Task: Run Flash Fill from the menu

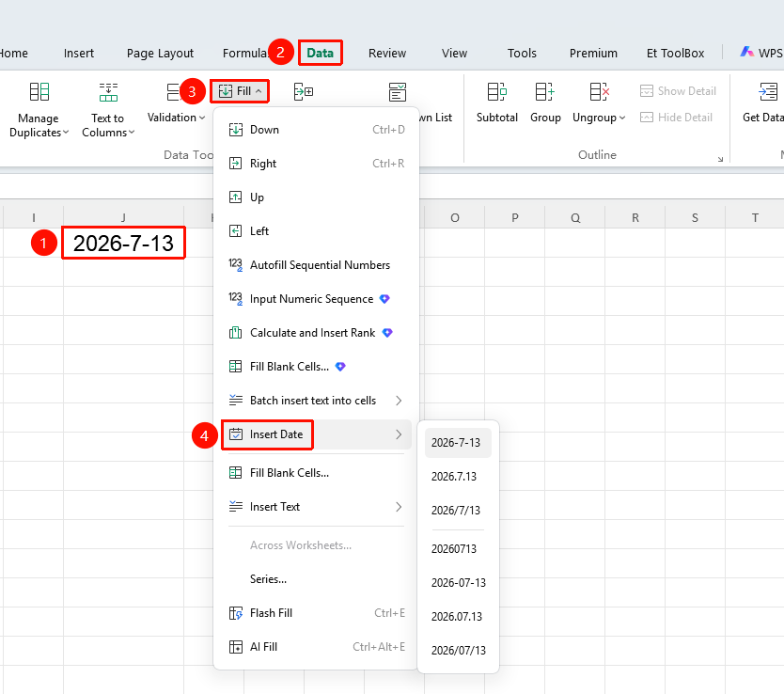Action: (316, 613)
